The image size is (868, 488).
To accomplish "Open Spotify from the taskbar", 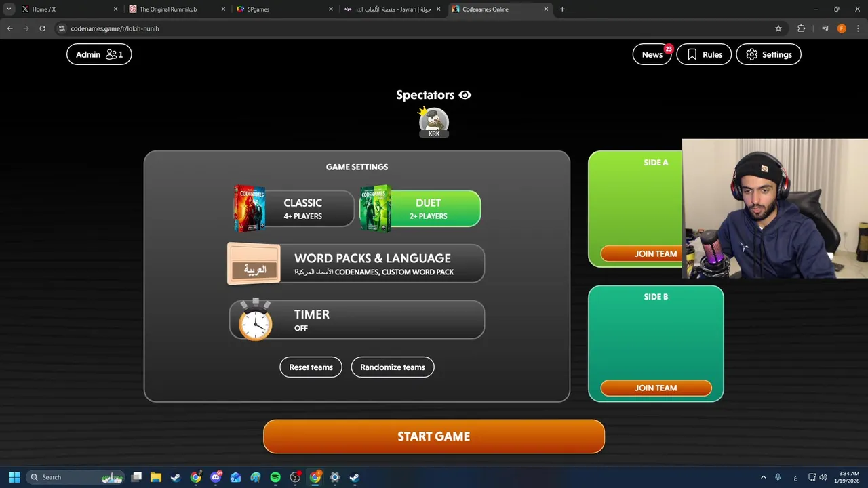I will coord(275,477).
